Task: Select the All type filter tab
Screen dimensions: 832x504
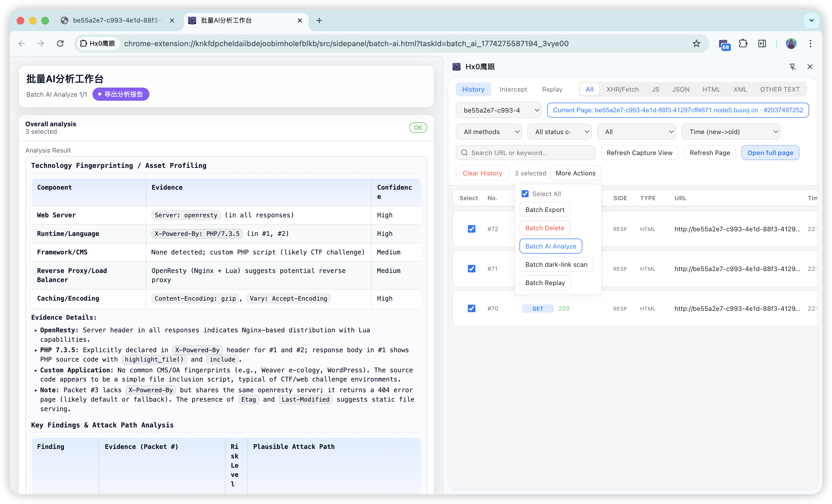Action: (x=590, y=89)
